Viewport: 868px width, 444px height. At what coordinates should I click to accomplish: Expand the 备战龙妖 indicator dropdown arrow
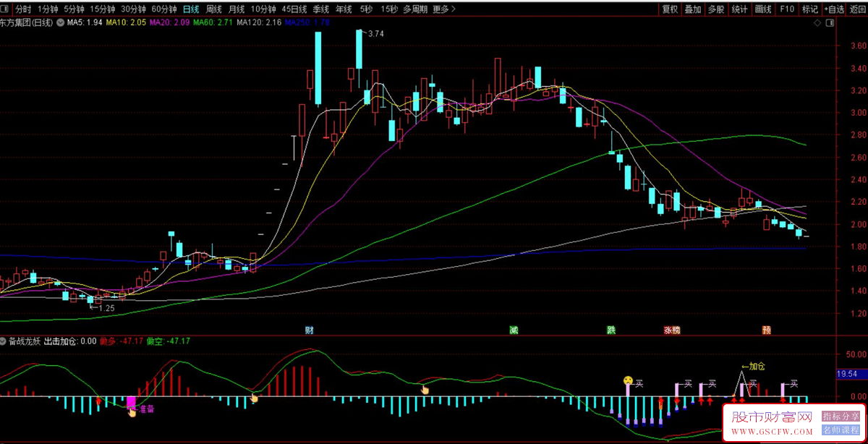(4, 341)
